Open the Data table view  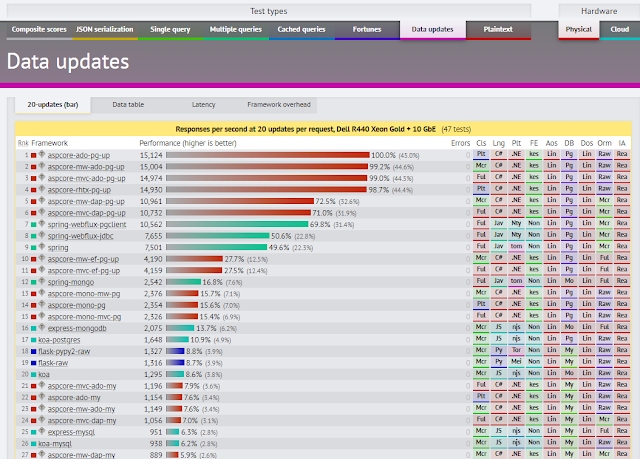click(128, 105)
